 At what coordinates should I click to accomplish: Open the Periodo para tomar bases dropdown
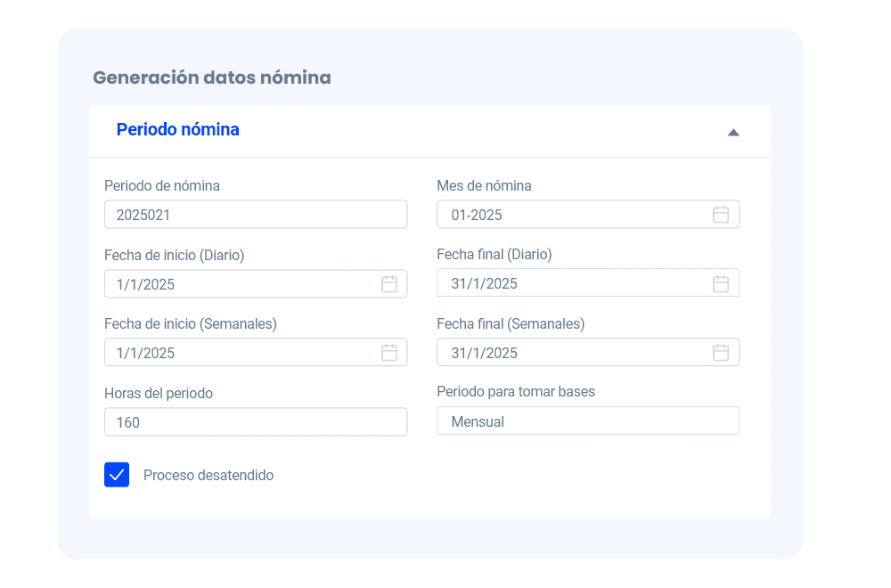tap(588, 421)
